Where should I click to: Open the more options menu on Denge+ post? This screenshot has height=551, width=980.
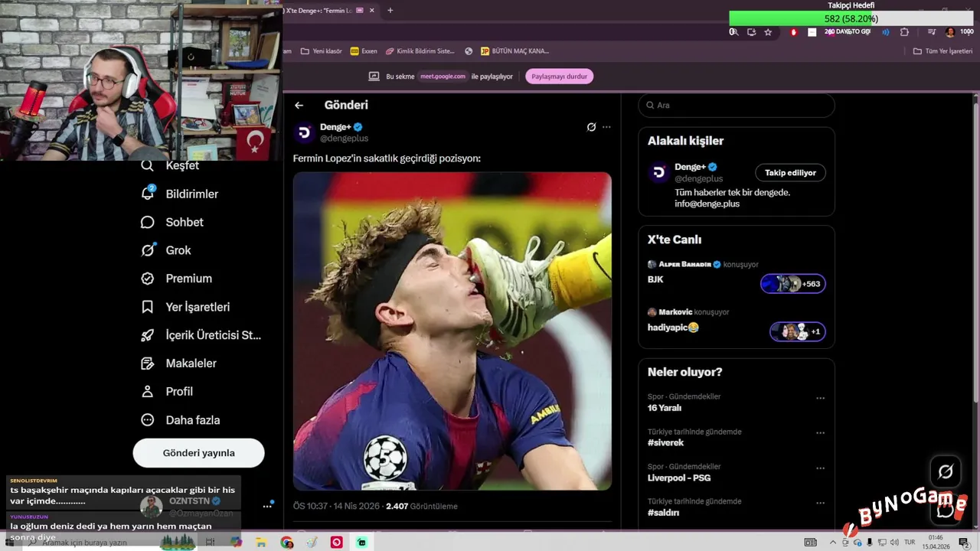pyautogui.click(x=606, y=127)
